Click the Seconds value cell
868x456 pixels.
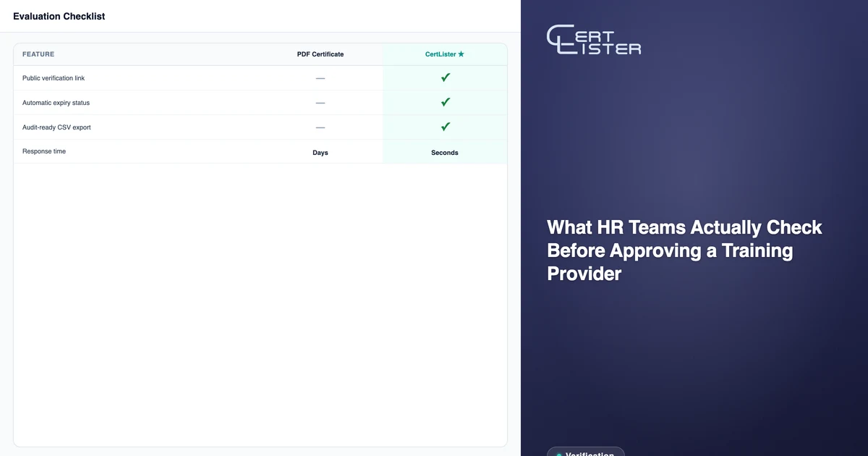[445, 153]
